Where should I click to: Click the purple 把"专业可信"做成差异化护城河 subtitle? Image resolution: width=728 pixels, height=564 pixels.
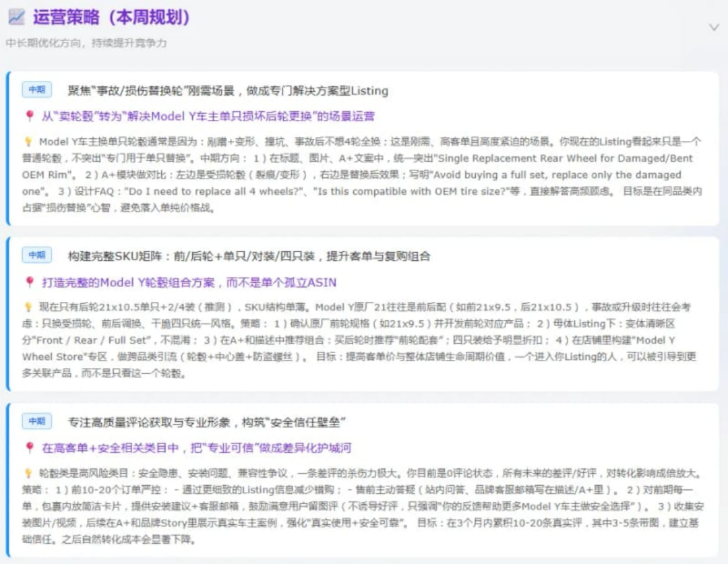(x=197, y=447)
